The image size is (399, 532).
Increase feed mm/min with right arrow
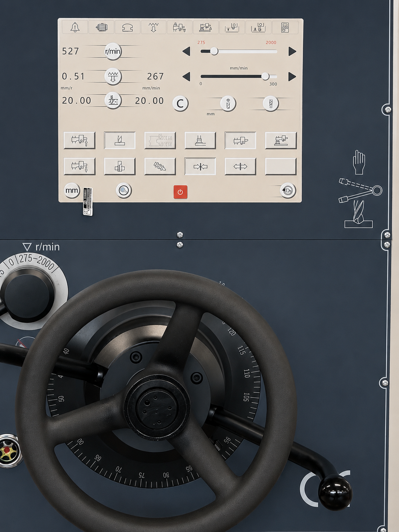point(292,76)
